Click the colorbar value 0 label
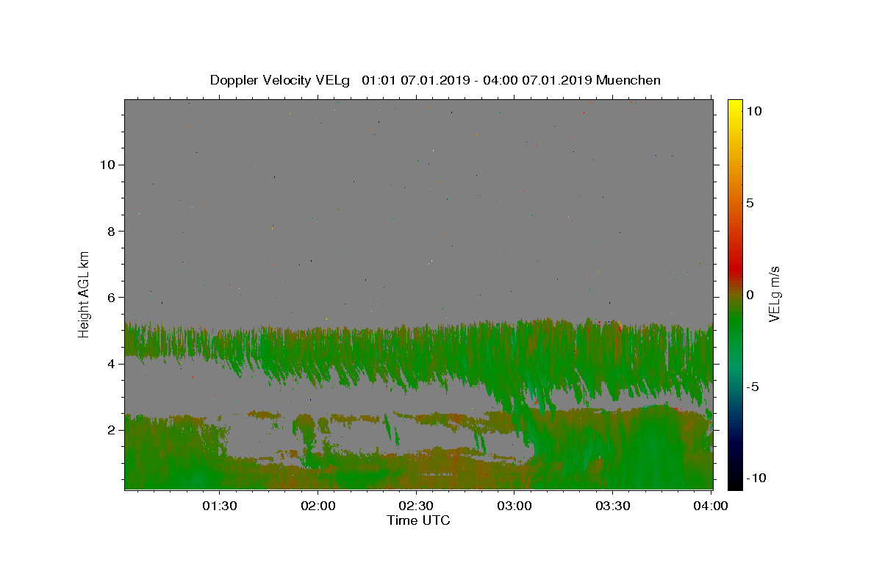The image size is (882, 588). [750, 295]
